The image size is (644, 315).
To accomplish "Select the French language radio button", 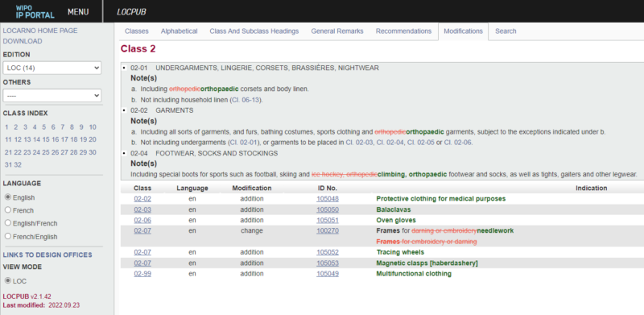I will [x=7, y=210].
